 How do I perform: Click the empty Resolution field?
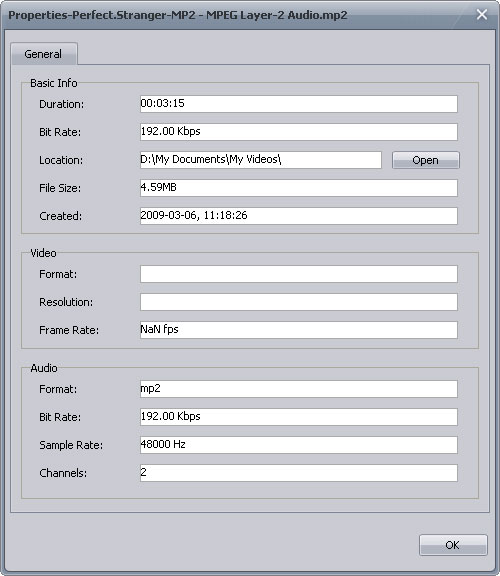coord(299,302)
